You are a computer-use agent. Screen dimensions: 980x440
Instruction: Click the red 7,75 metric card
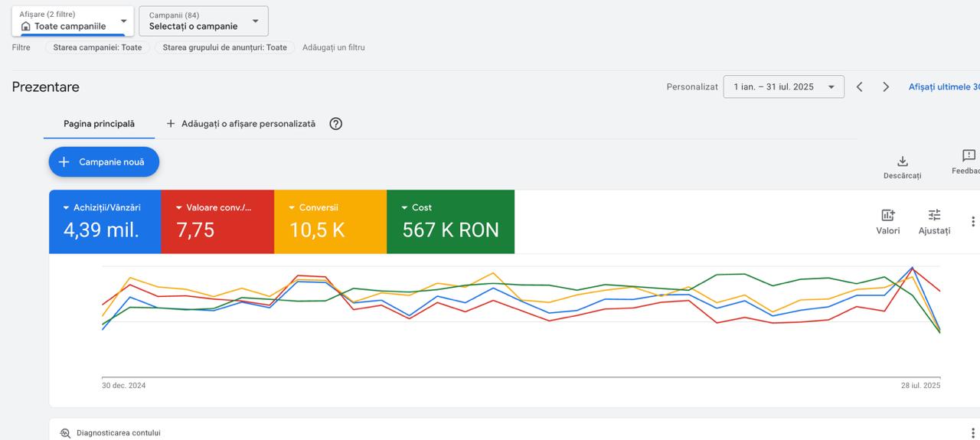pyautogui.click(x=218, y=222)
